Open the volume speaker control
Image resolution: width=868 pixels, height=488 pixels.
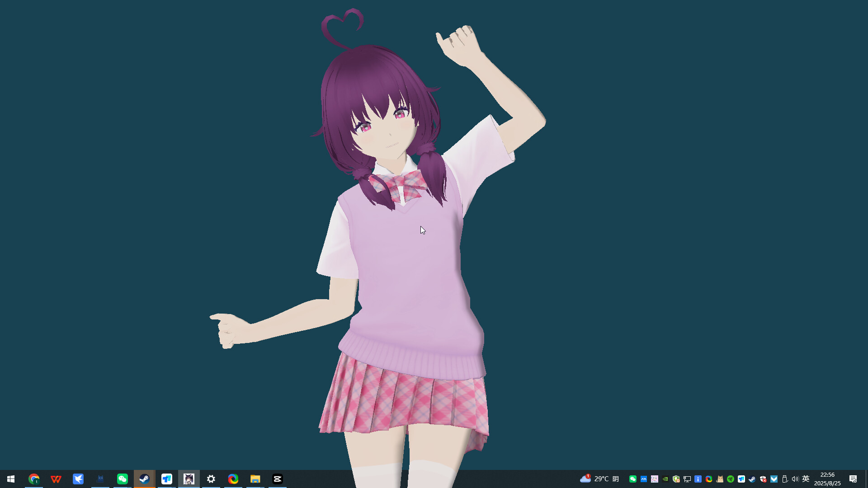pyautogui.click(x=795, y=479)
